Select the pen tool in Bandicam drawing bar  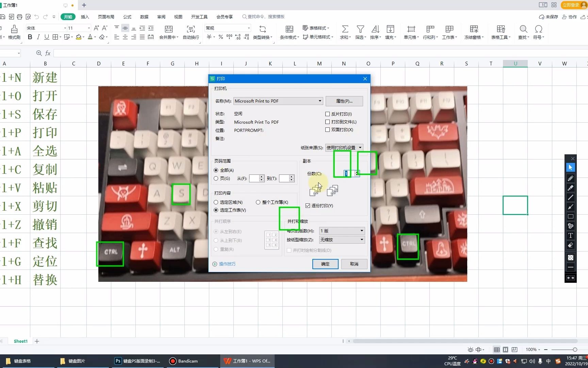[571, 178]
